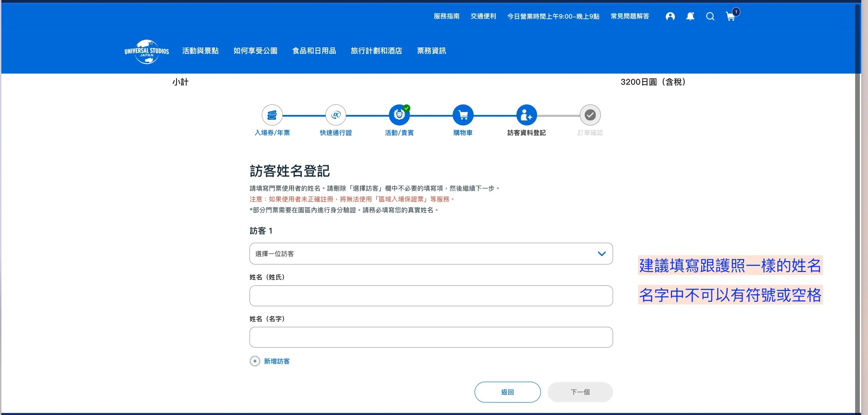This screenshot has width=868, height=415.
Task: Click the notification bell icon
Action: (690, 16)
